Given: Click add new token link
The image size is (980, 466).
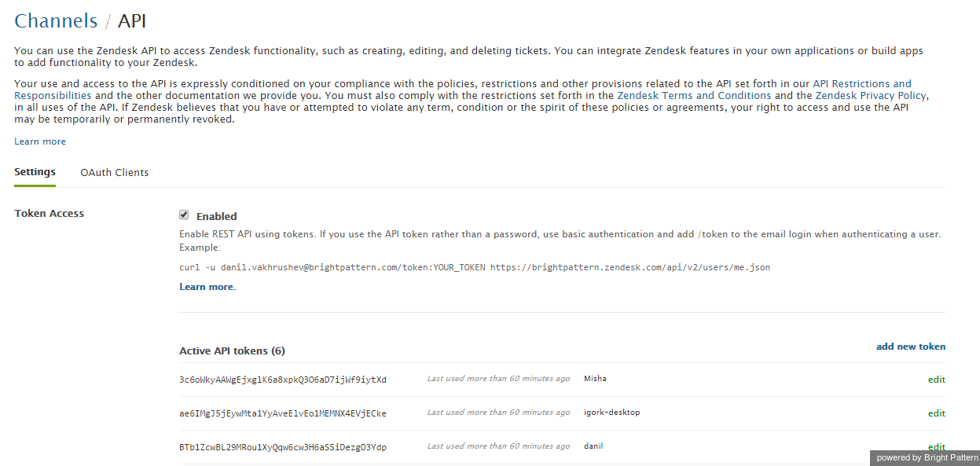Looking at the screenshot, I should tap(911, 347).
